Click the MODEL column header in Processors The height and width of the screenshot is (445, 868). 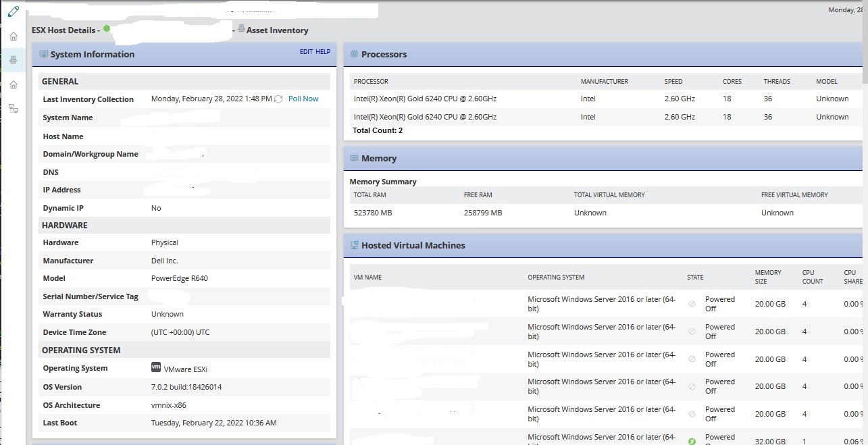(827, 82)
